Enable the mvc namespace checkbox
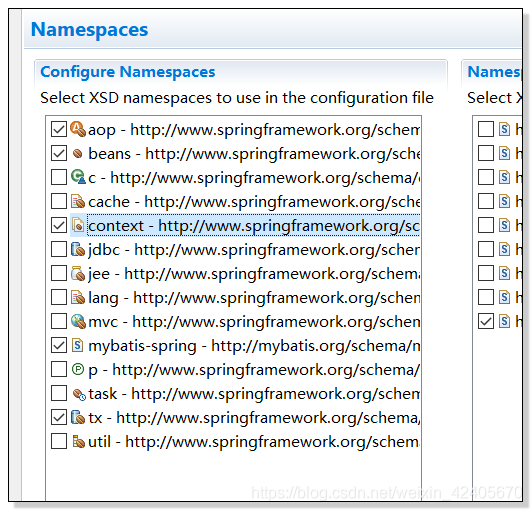 pyautogui.click(x=59, y=321)
